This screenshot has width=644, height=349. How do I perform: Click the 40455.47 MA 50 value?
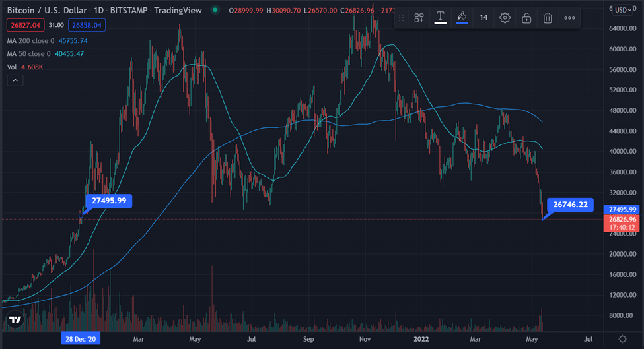tap(69, 53)
